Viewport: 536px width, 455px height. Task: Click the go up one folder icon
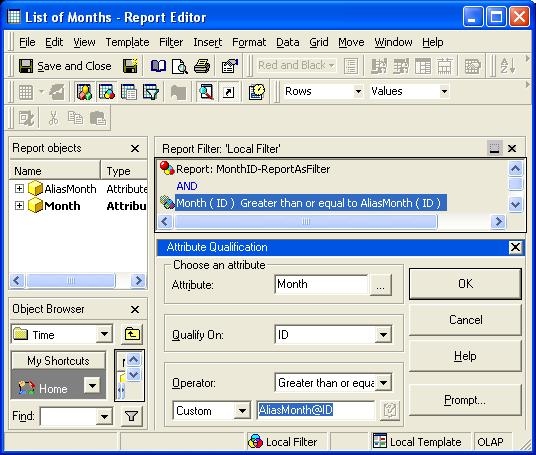(132, 334)
